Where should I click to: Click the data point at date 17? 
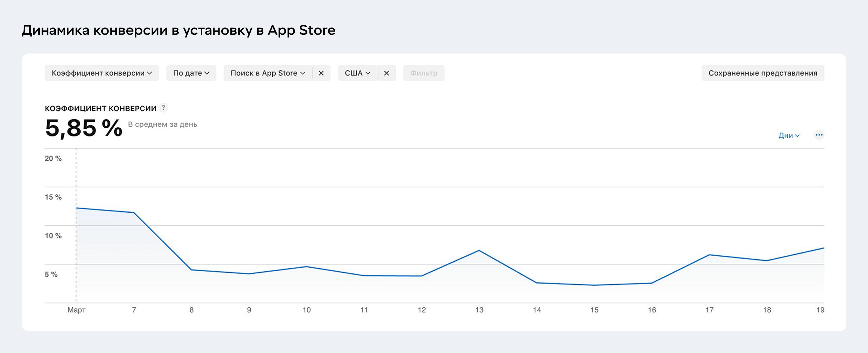pyautogui.click(x=709, y=255)
